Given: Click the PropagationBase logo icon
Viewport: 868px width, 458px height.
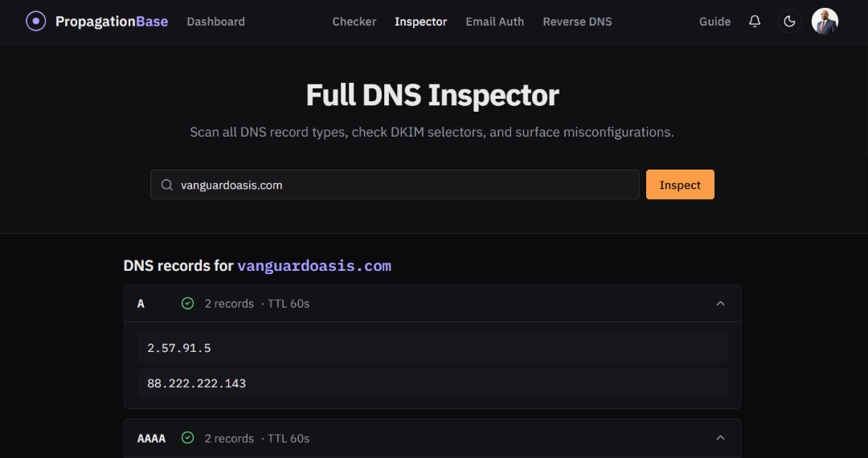Looking at the screenshot, I should 36,22.
